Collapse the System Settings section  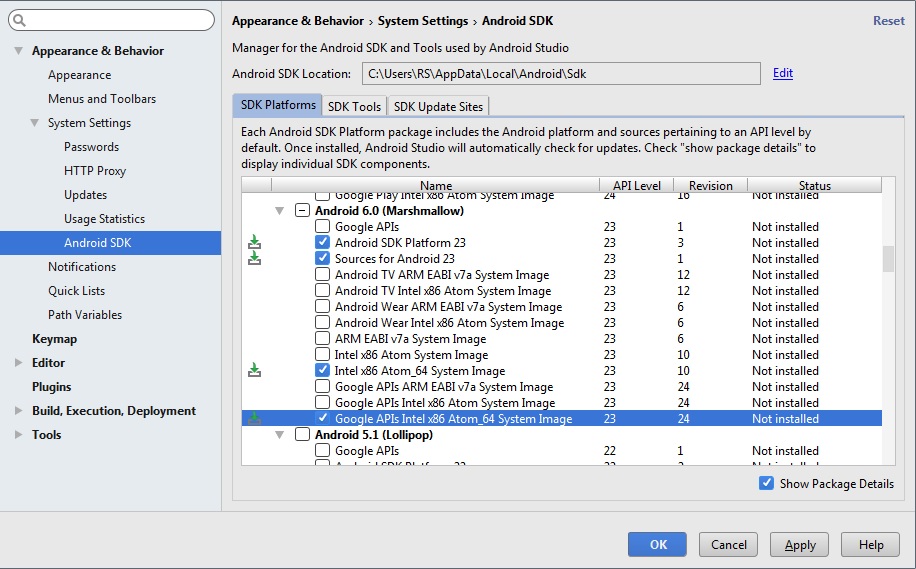(35, 123)
